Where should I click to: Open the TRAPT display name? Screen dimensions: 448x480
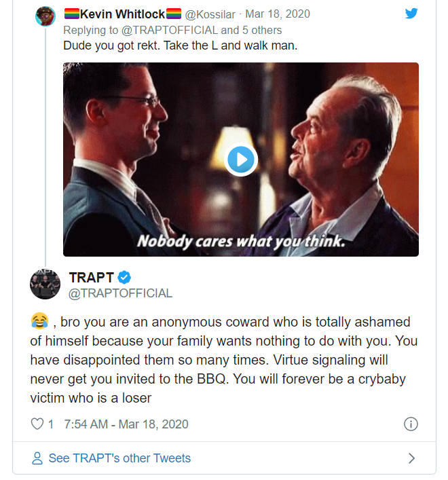point(92,277)
